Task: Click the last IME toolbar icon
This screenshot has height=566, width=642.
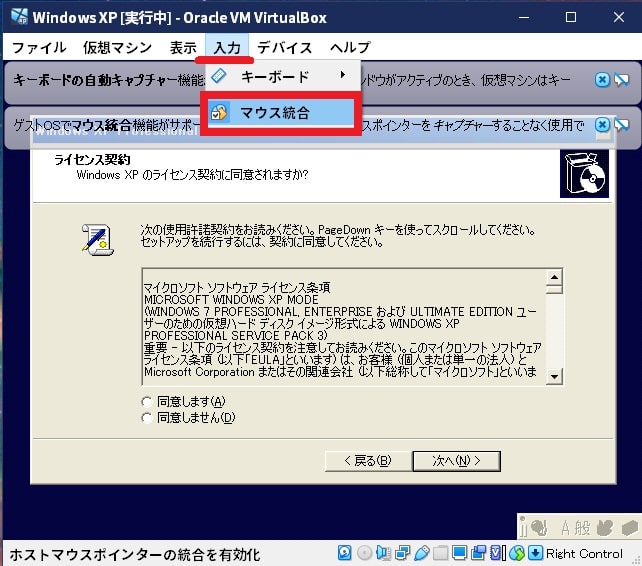Action: (x=630, y=528)
